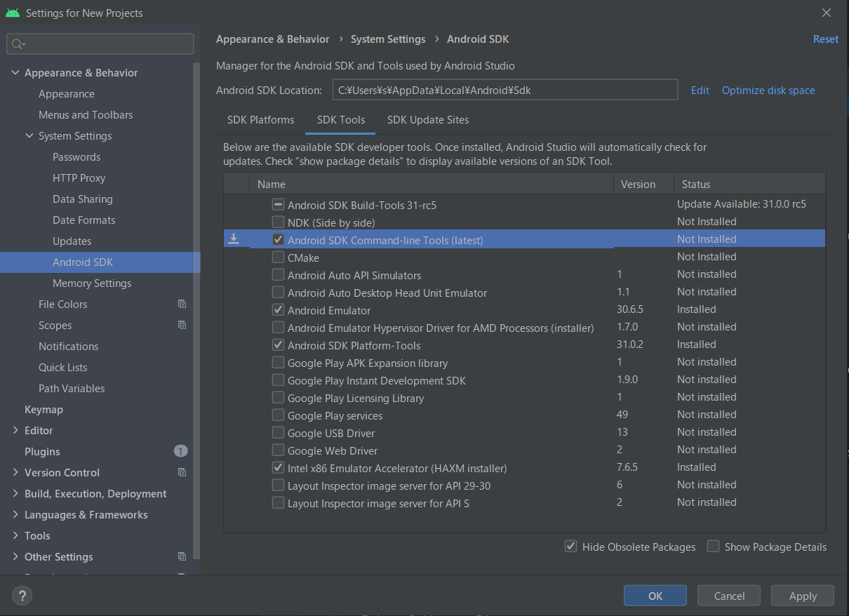The height and width of the screenshot is (616, 849).
Task: Click the OK button
Action: point(655,596)
